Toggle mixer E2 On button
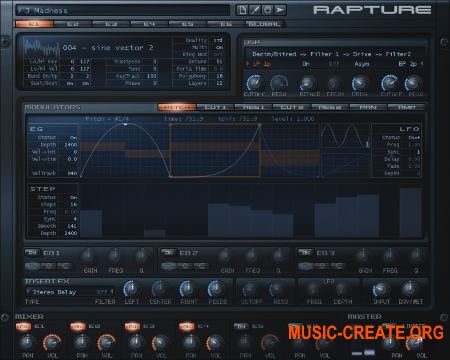The height and width of the screenshot is (360, 450). [x=78, y=326]
